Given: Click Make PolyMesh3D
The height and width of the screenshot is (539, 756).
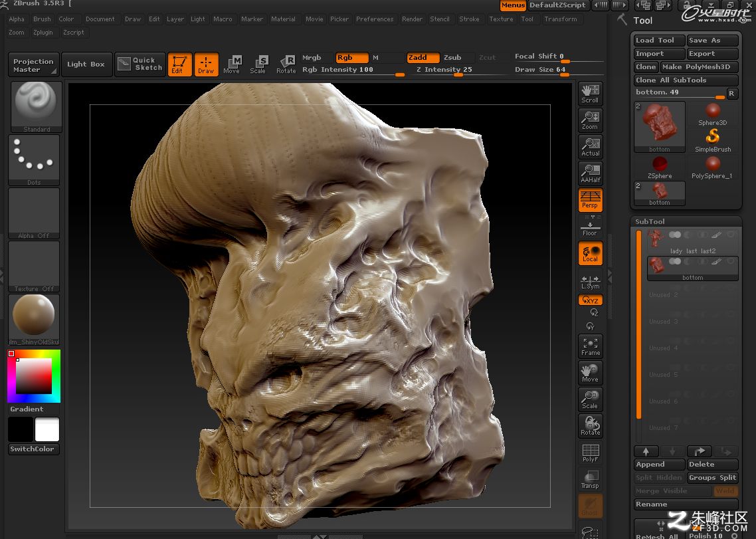Looking at the screenshot, I should click(699, 66).
